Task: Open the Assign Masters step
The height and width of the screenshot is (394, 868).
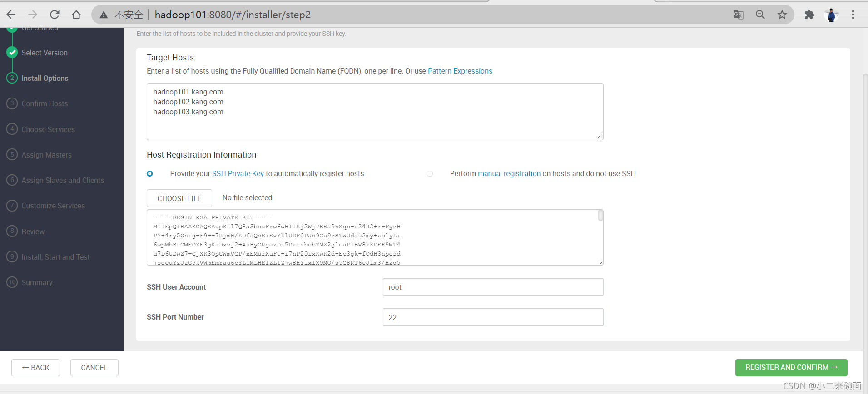Action: 46,155
